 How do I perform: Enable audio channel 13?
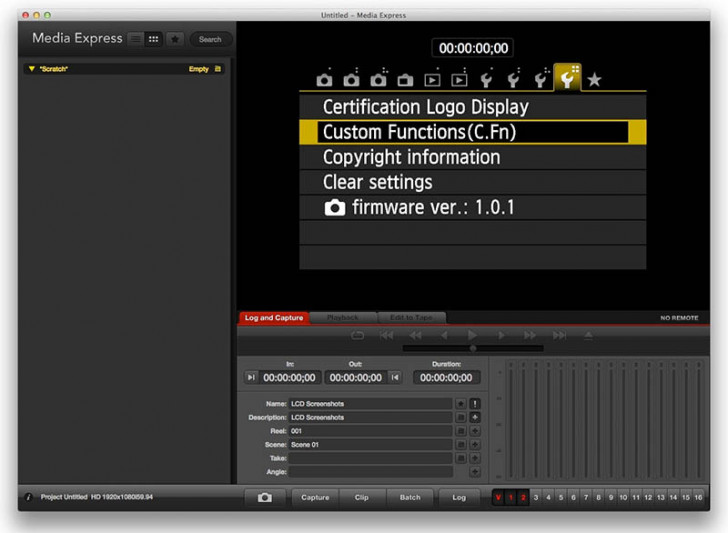(661, 497)
